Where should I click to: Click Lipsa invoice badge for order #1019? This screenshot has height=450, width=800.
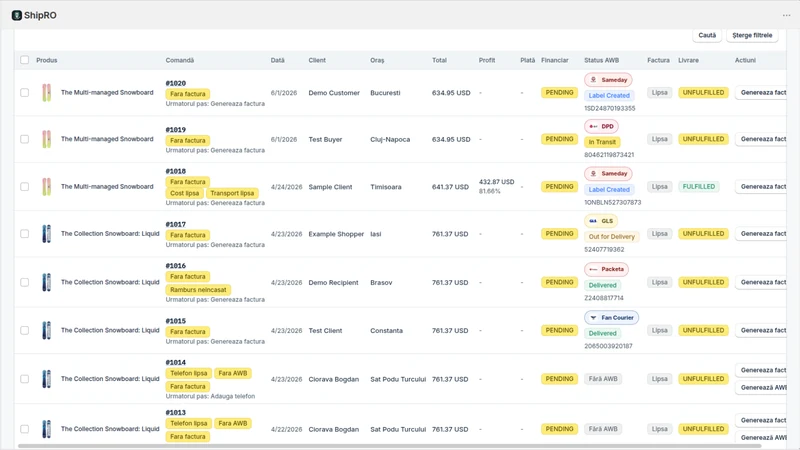pyautogui.click(x=659, y=139)
